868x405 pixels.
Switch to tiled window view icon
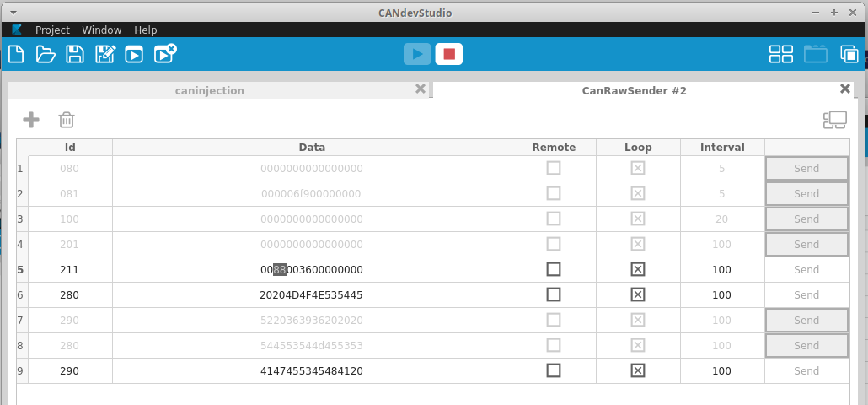coord(781,54)
